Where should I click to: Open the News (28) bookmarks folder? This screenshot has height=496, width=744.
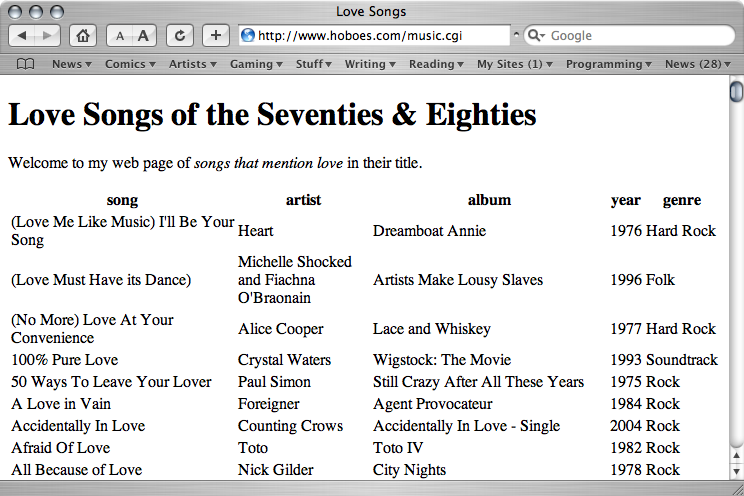coord(697,64)
